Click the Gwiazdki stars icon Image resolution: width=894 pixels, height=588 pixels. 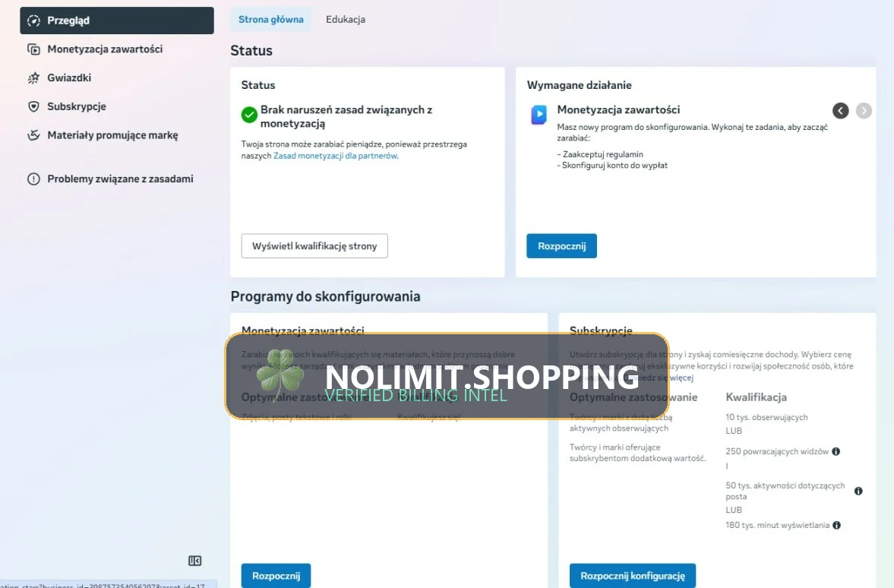[x=33, y=77]
